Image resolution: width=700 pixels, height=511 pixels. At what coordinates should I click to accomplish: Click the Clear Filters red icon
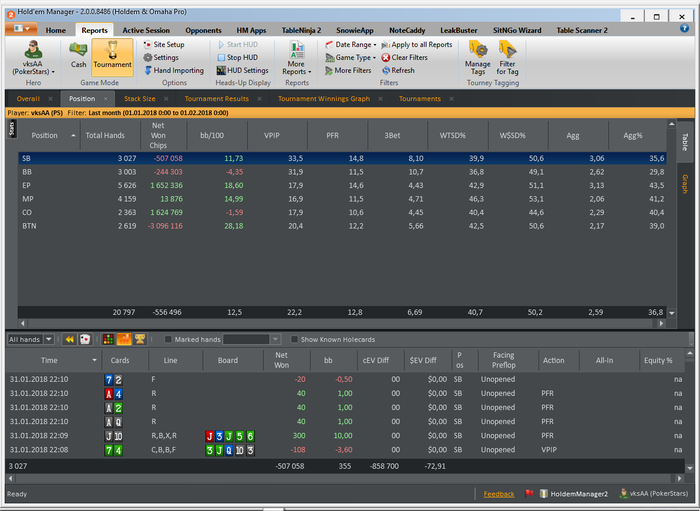click(x=386, y=58)
